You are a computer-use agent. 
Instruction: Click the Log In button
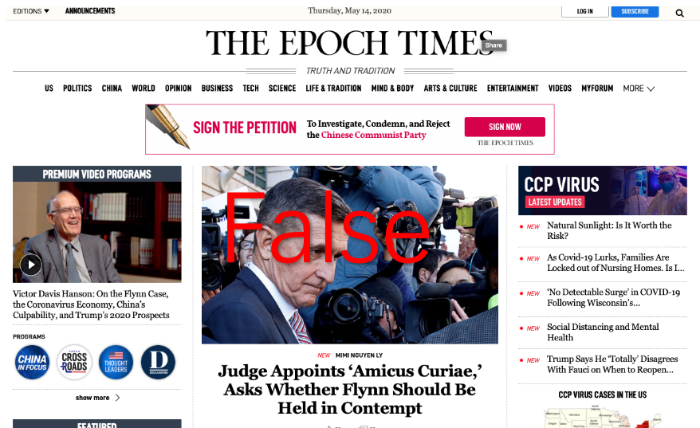(585, 12)
